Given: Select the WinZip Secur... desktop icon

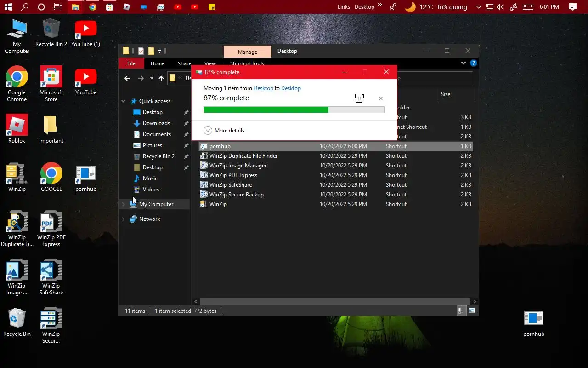Looking at the screenshot, I should (x=51, y=325).
